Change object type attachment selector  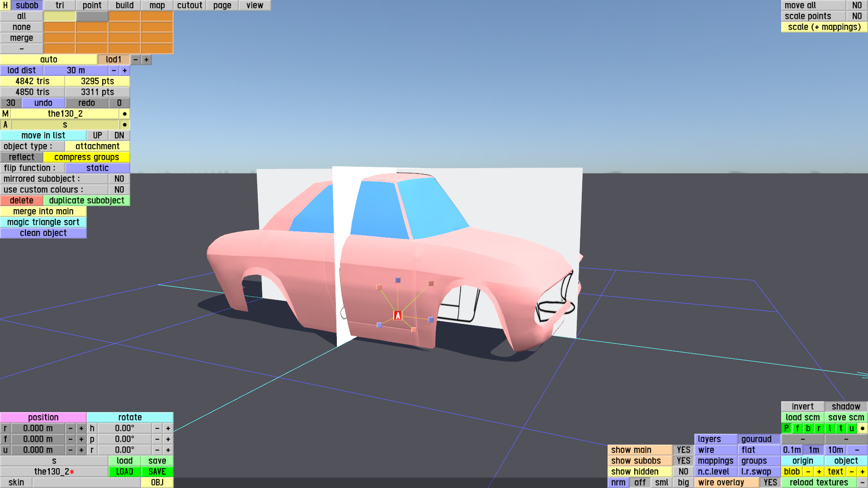(x=97, y=146)
